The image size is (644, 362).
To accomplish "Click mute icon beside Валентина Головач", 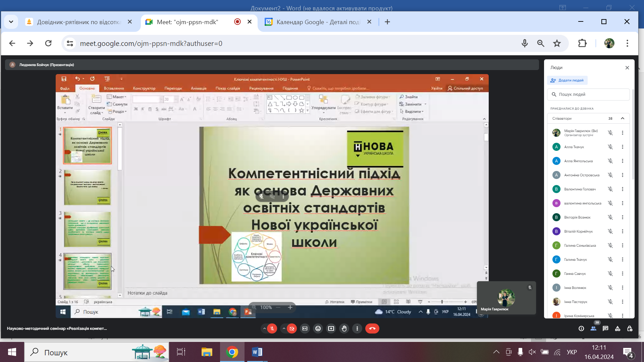I will click(610, 189).
